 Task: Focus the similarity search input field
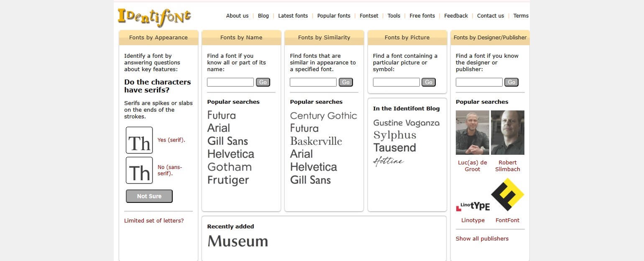coord(313,82)
